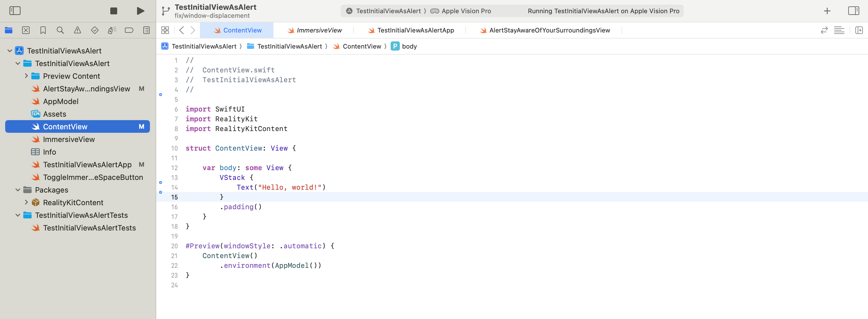Image resolution: width=868 pixels, height=319 pixels.
Task: Open the test navigator diamond icon
Action: [x=95, y=30]
